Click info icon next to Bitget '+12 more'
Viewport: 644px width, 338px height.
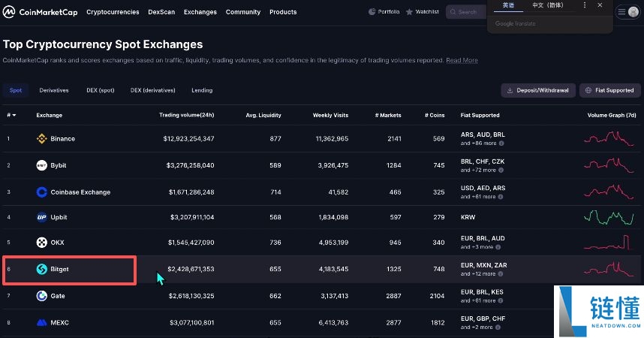500,274
